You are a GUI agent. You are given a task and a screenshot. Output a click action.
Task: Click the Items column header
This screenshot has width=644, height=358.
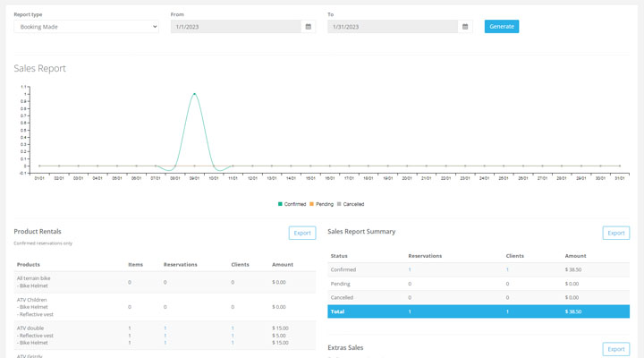[136, 264]
